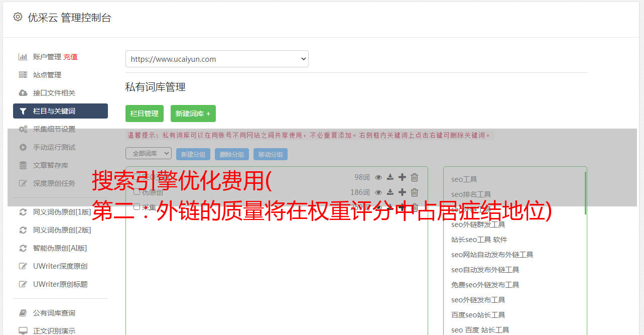
Task: Click the funnel icon for 栏目与关键词
Action: pyautogui.click(x=23, y=111)
